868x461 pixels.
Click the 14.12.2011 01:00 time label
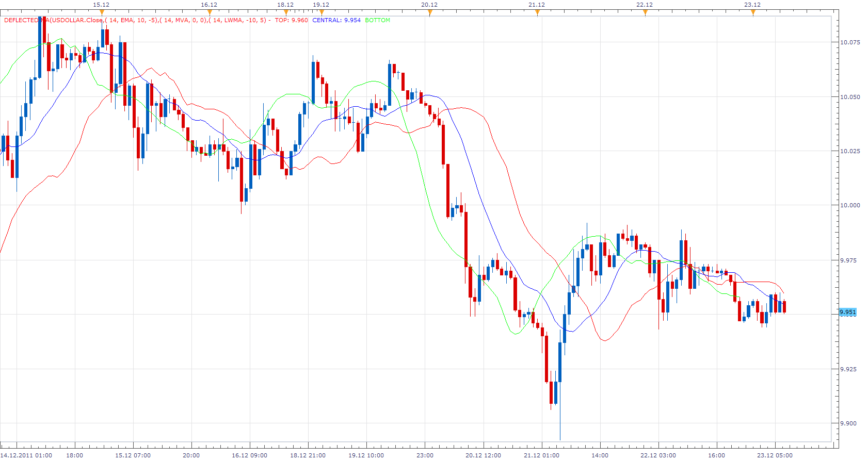26,455
